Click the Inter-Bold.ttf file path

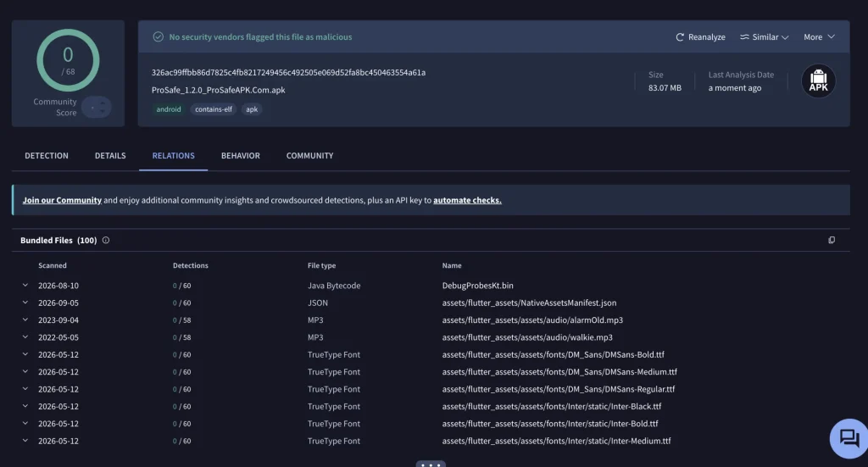[x=550, y=423]
